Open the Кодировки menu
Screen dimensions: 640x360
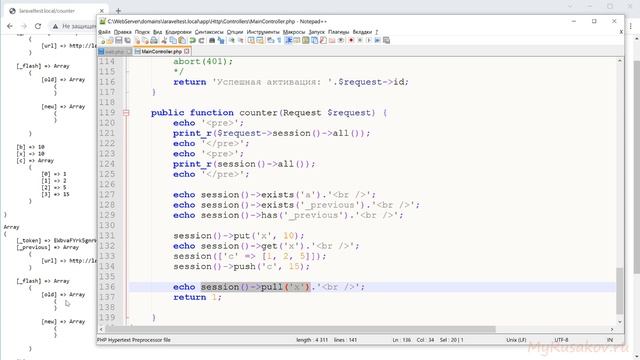(178, 32)
